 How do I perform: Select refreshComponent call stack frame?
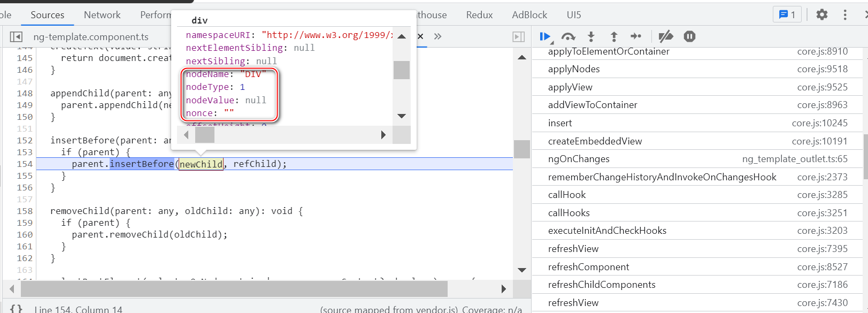pyautogui.click(x=698, y=267)
